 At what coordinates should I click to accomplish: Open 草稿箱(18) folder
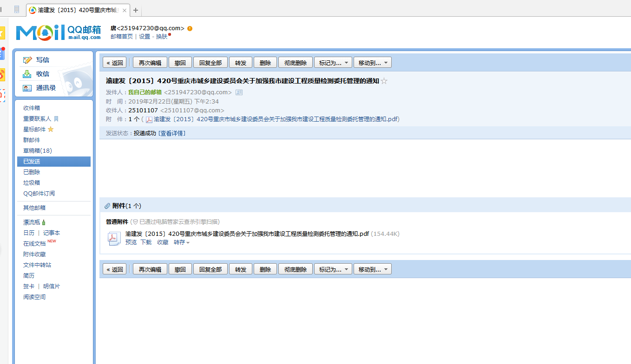click(x=38, y=151)
